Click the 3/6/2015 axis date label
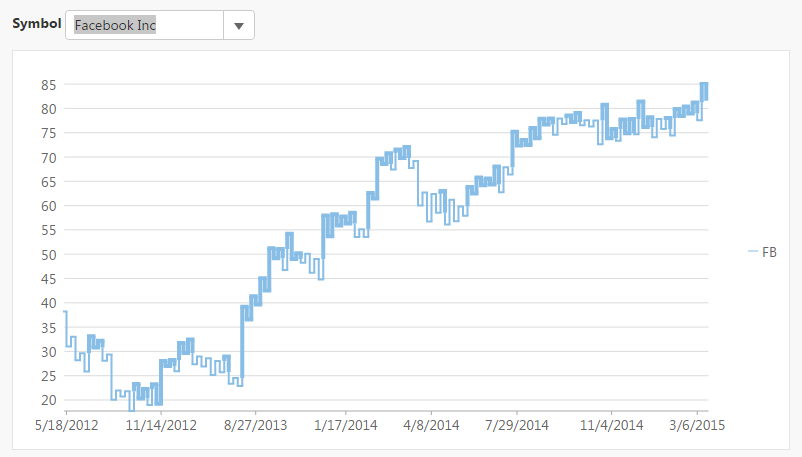Screen dimensions: 802x457 coord(697,425)
